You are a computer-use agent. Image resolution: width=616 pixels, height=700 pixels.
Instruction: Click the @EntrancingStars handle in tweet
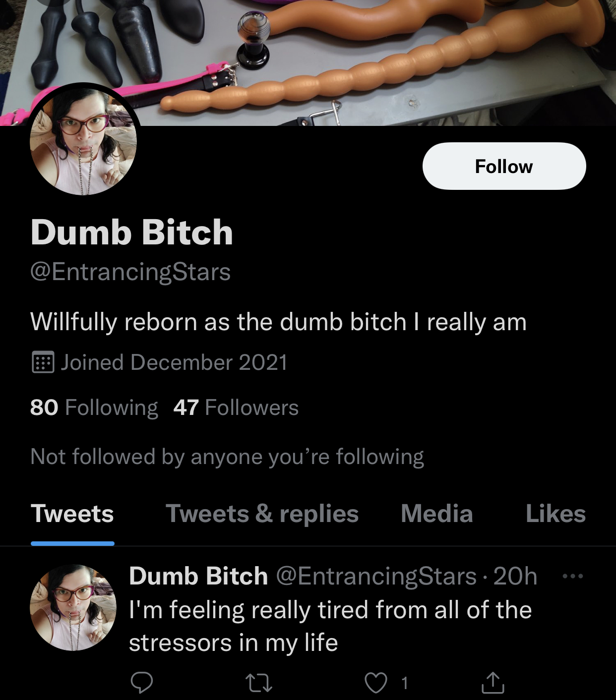376,577
